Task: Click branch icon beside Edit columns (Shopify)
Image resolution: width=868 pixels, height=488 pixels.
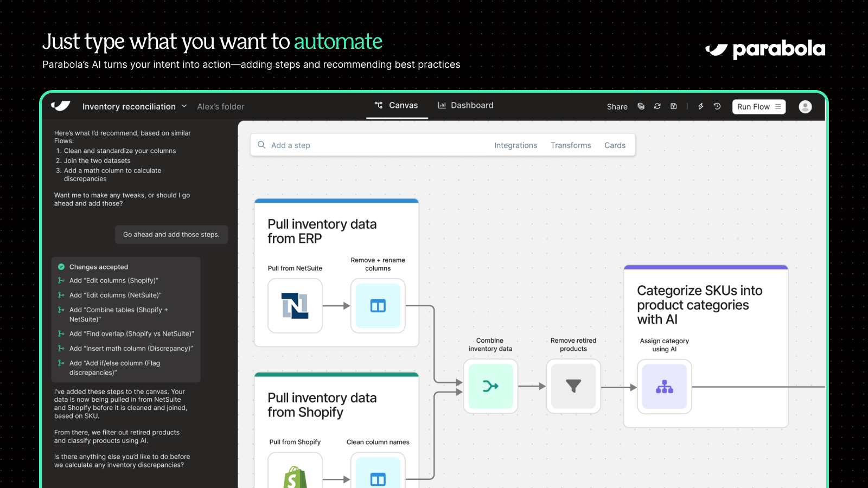Action: click(61, 281)
